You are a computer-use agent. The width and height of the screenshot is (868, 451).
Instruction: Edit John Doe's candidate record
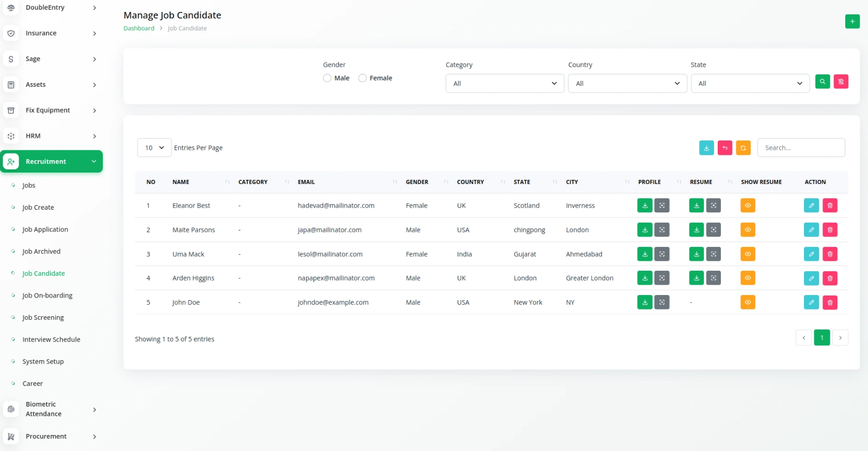[811, 302]
